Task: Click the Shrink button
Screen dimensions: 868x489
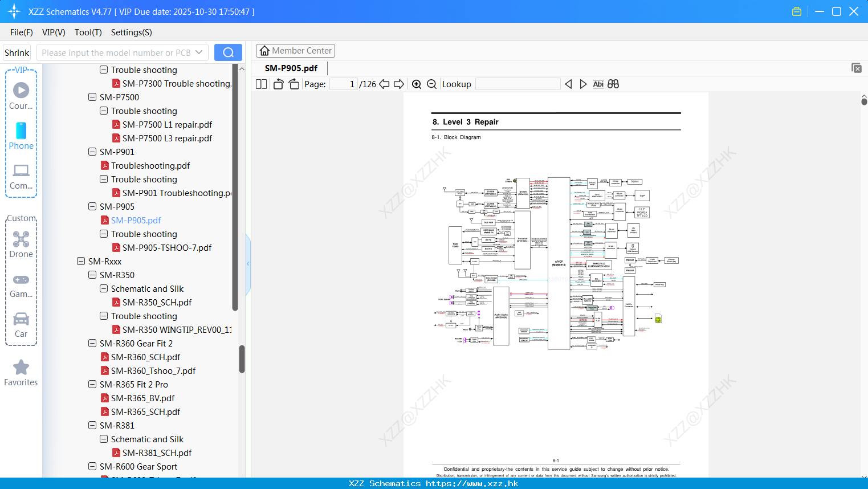Action: coord(17,52)
